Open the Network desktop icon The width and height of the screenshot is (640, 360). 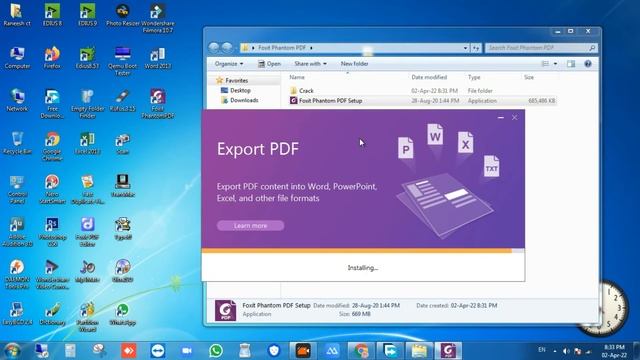tap(17, 100)
